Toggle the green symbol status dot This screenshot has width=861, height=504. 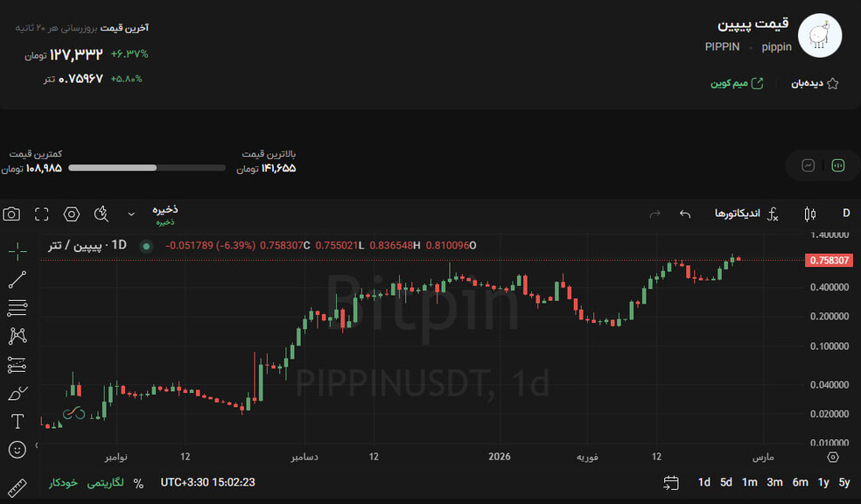[146, 246]
